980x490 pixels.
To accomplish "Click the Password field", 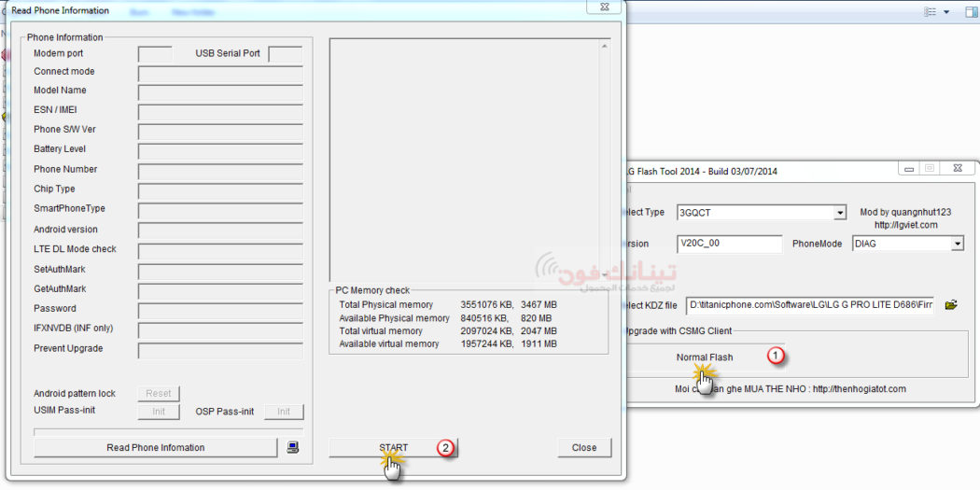I will pyautogui.click(x=220, y=311).
